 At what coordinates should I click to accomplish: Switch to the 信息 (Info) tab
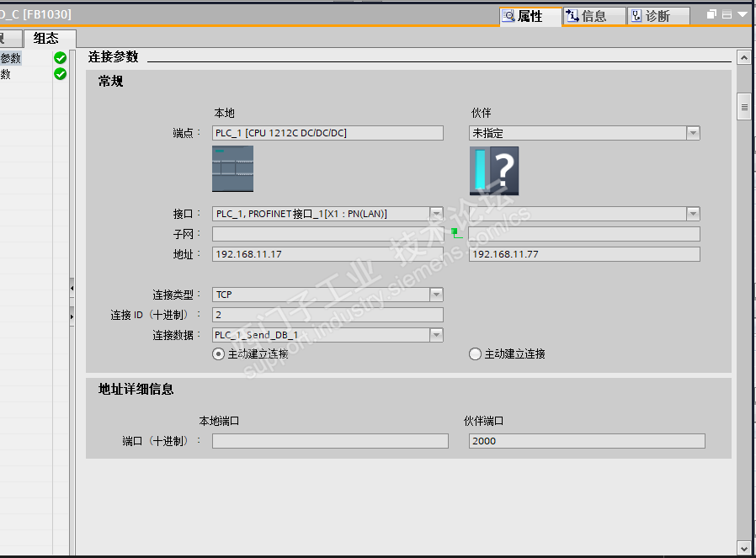pyautogui.click(x=594, y=16)
